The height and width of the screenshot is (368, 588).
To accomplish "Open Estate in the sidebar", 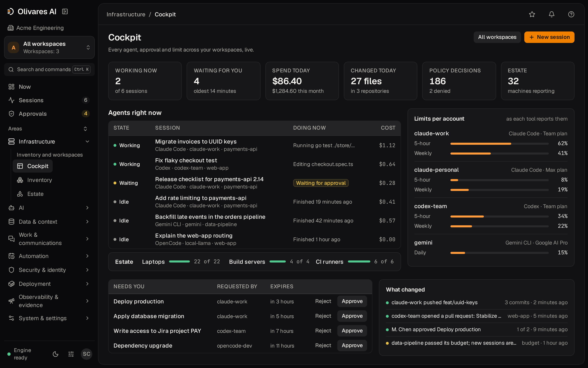I will tap(30, 194).
